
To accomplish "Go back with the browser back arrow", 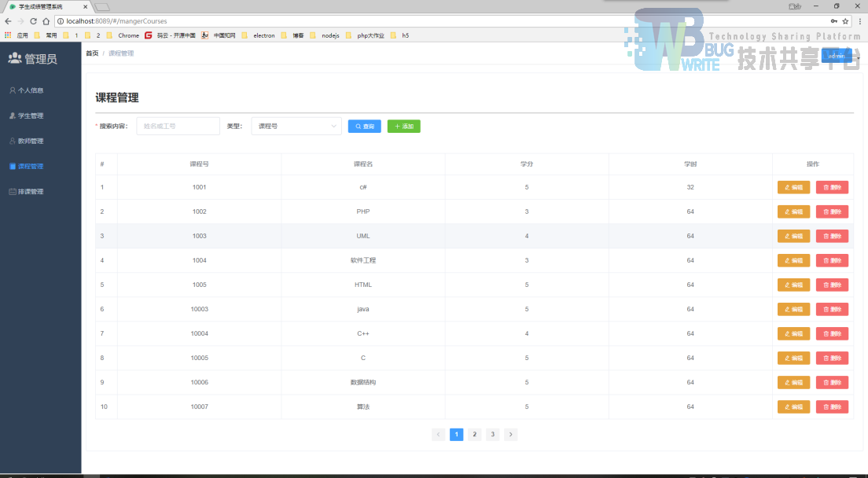I will pyautogui.click(x=8, y=21).
